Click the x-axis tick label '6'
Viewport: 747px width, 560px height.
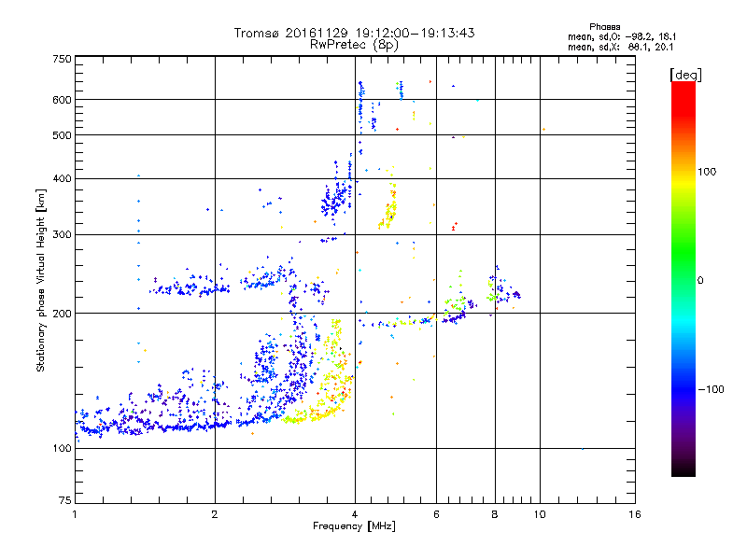click(x=436, y=514)
